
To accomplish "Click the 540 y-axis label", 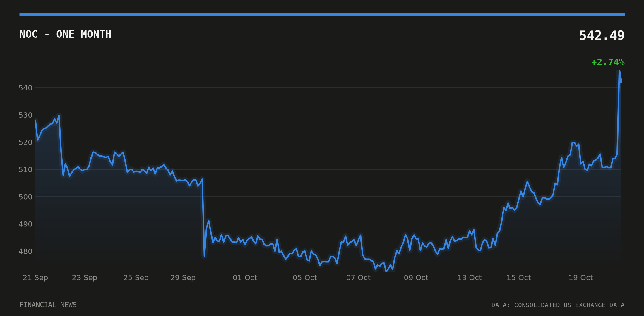I will click(x=25, y=88).
